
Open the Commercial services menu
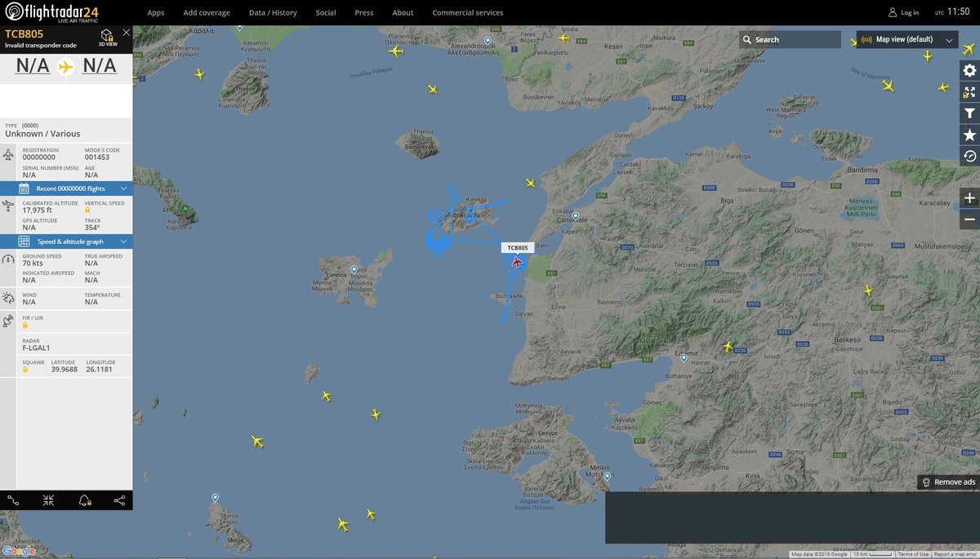point(467,13)
